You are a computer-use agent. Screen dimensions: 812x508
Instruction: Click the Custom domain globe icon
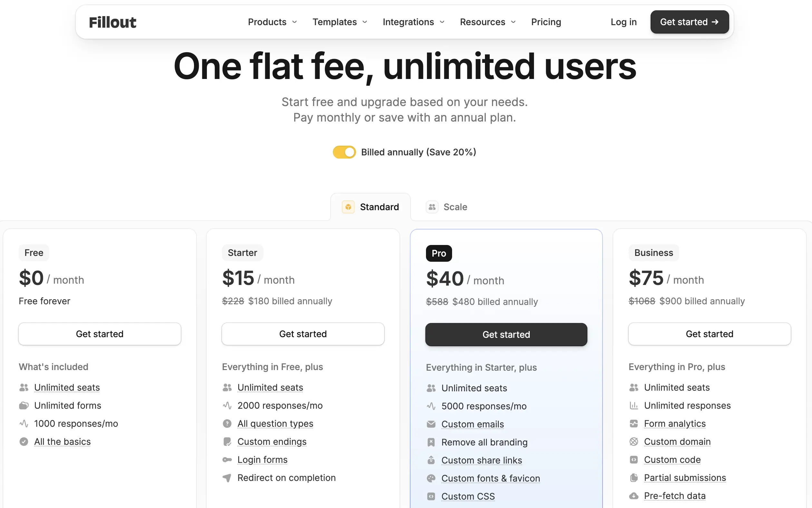(634, 442)
